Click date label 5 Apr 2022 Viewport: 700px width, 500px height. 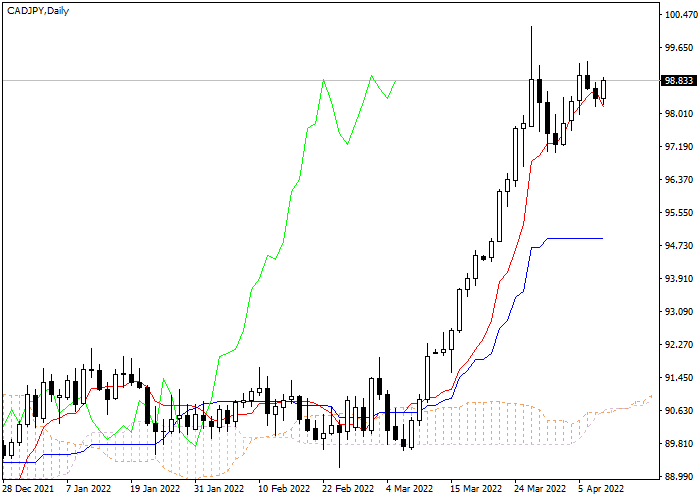pos(601,489)
